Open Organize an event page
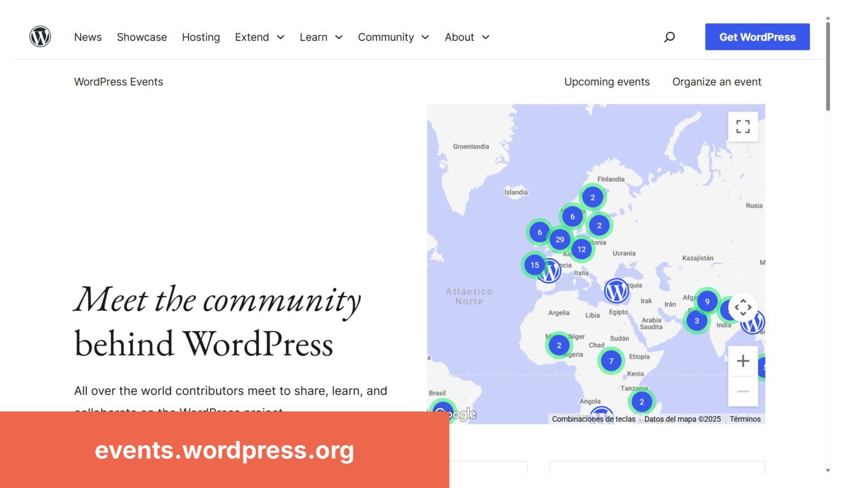Viewport: 868px width, 488px height. (717, 82)
